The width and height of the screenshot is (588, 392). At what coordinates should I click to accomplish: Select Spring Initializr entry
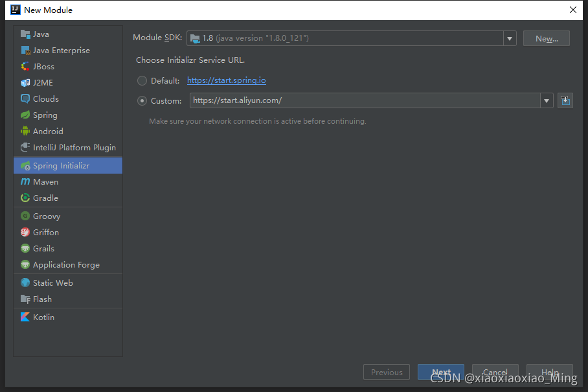[68, 165]
